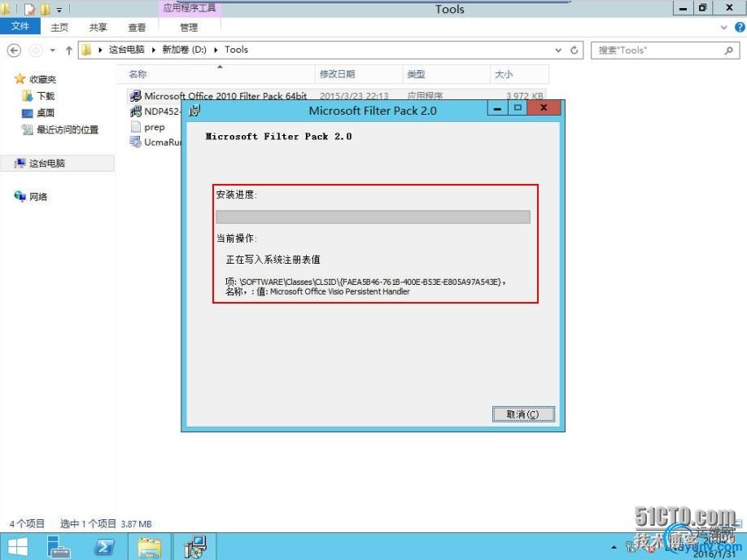Select 这台电脑 in the navigation pane
The image size is (747, 560).
point(46,163)
